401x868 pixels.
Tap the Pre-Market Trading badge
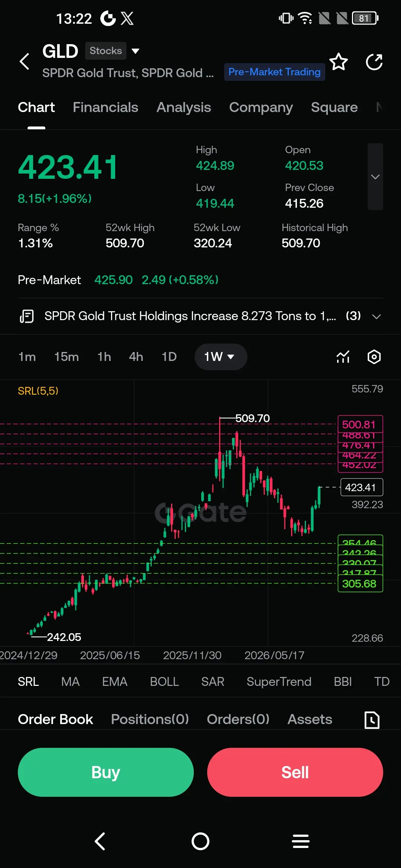pos(274,72)
